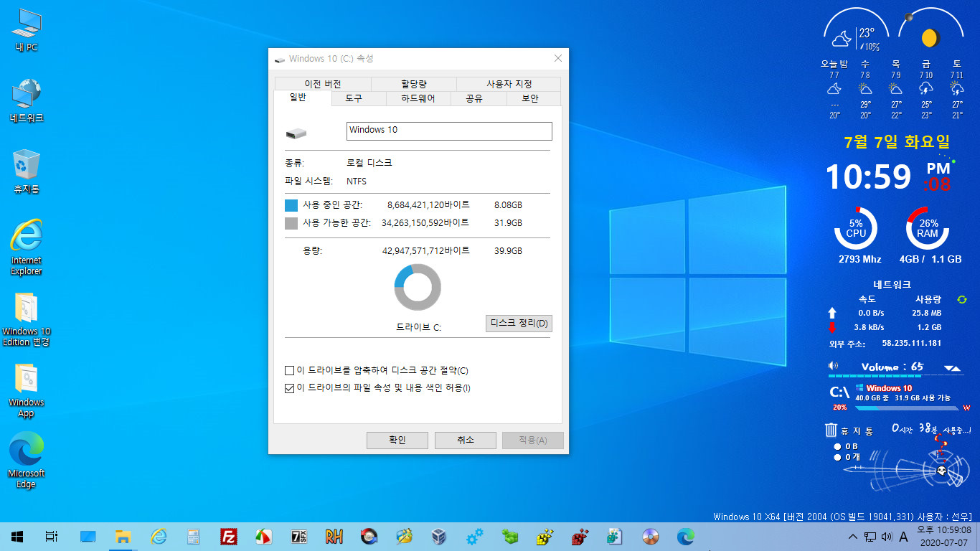
Task: Launch Microsoft Edge from the taskbar
Action: (686, 536)
